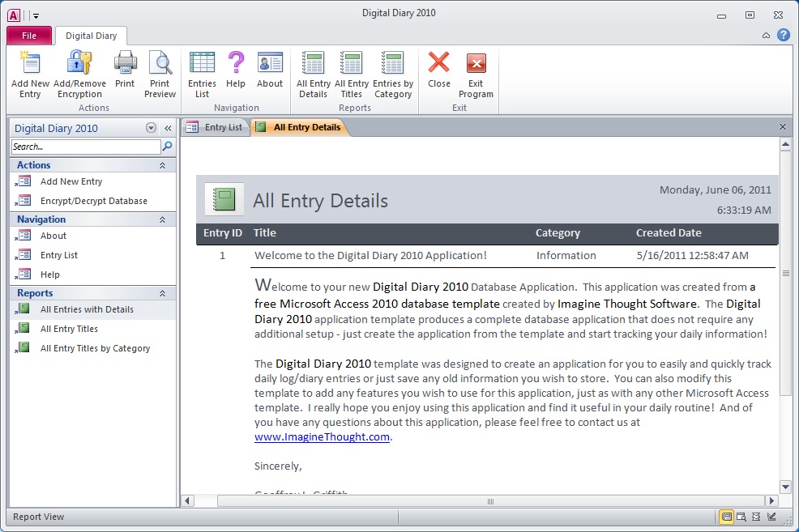Screen dimensions: 799x532
Task: Click the green notebook icon in report header
Action: pos(224,199)
